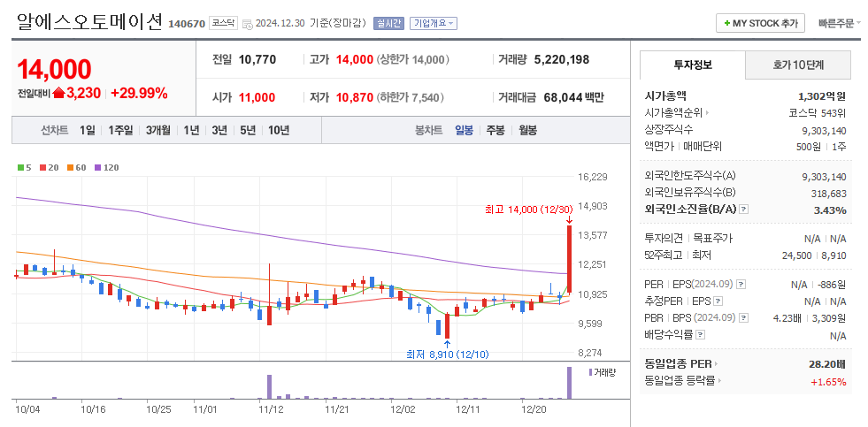Click the 16,229 price axis label
This screenshot has height=427, width=868.
point(592,178)
